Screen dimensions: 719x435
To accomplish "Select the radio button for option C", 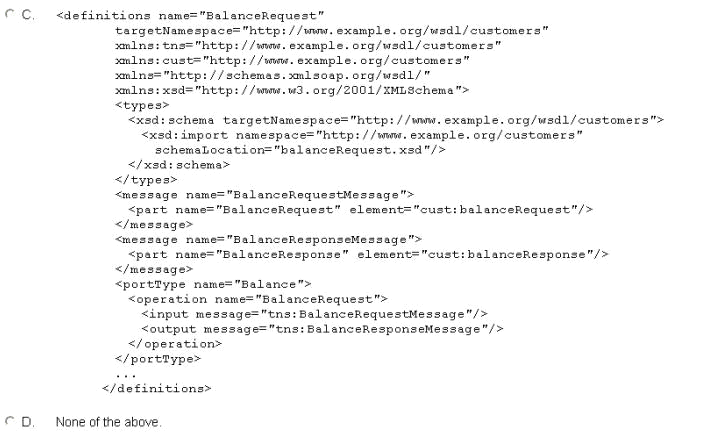I will click(x=10, y=14).
